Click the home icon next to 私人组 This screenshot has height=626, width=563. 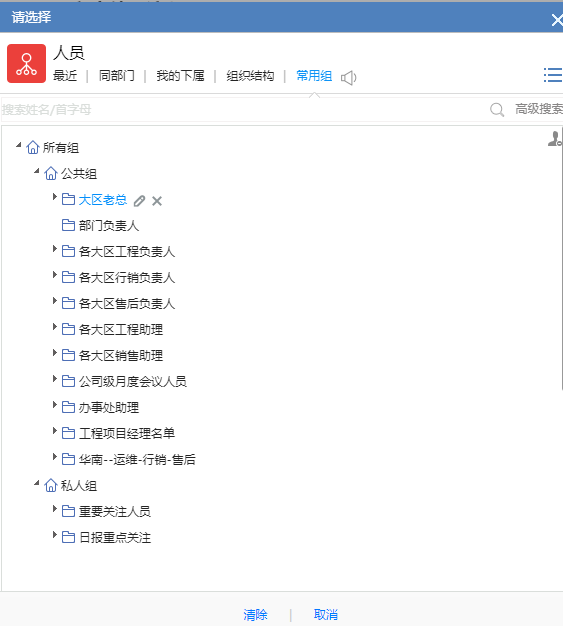(x=51, y=485)
